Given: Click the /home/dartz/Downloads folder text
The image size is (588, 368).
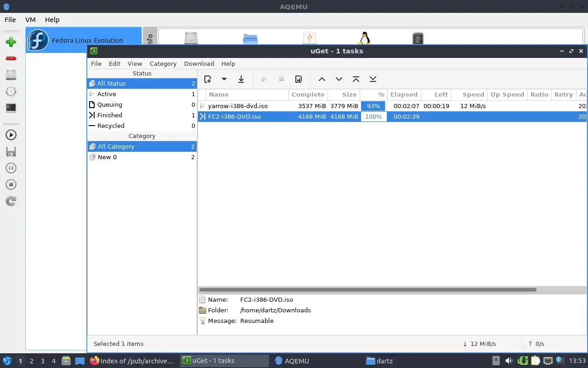Looking at the screenshot, I should point(275,310).
